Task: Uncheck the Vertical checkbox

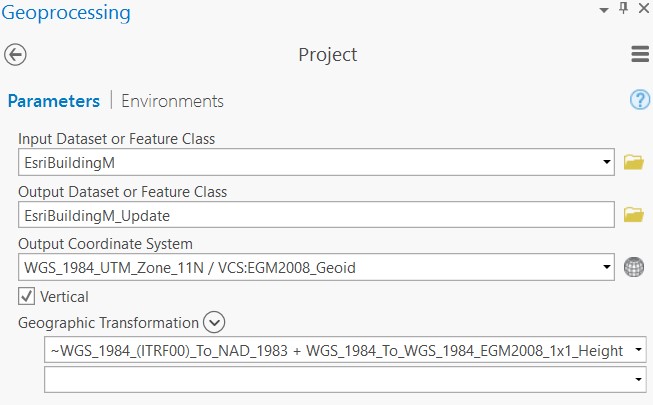Action: coord(26,296)
